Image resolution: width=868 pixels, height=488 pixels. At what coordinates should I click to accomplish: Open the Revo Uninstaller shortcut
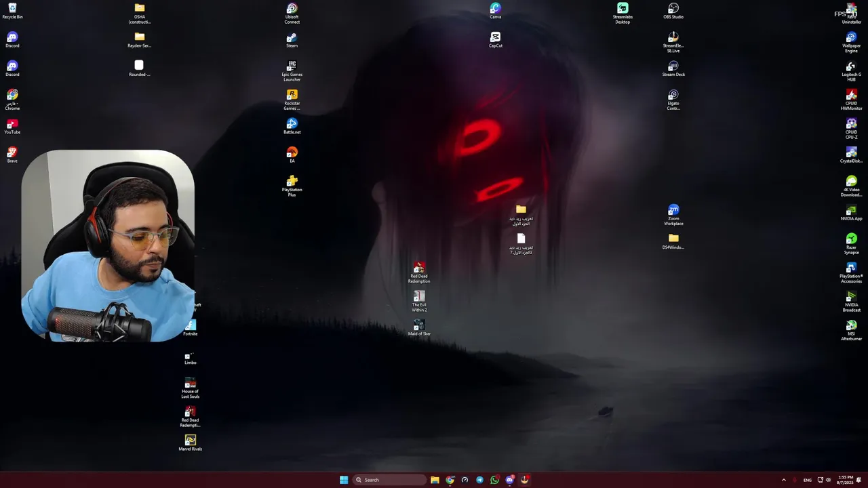click(851, 13)
